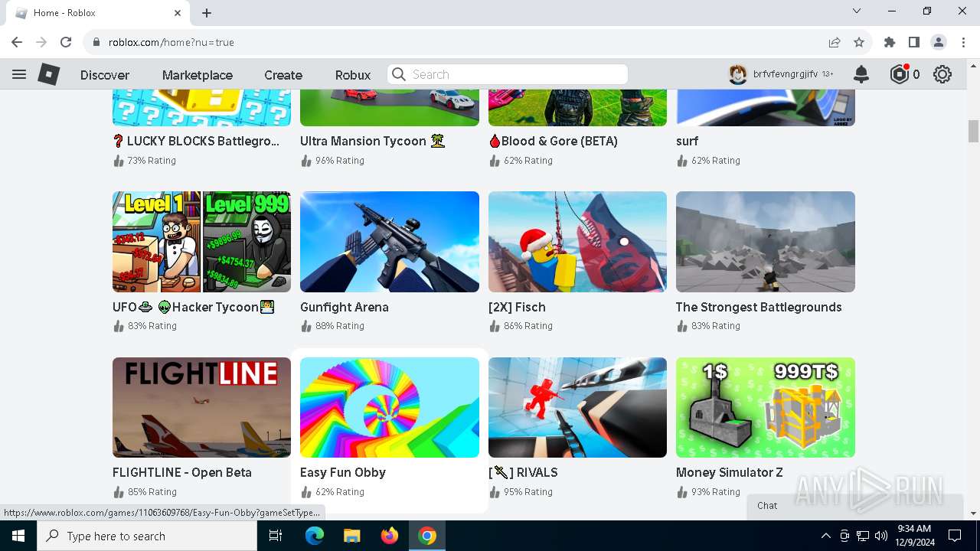Bookmark this tab with star icon
Viewport: 980px width, 551px height.
tap(859, 42)
